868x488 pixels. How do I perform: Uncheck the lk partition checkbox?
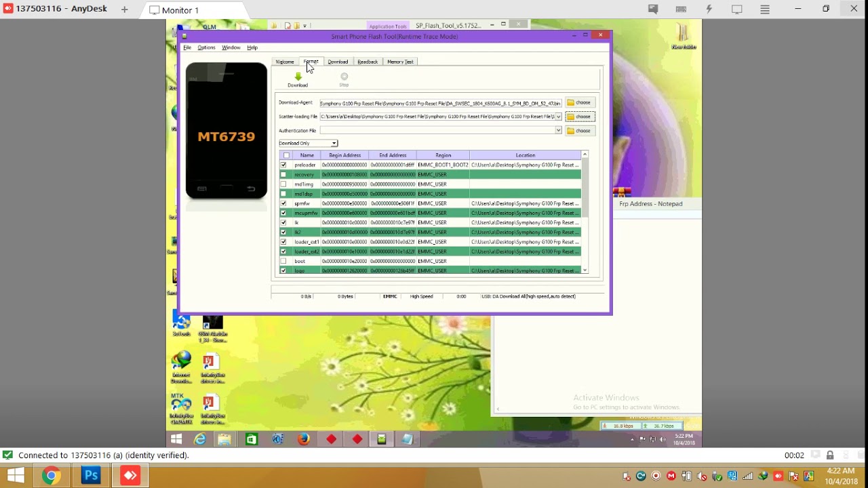click(x=283, y=222)
